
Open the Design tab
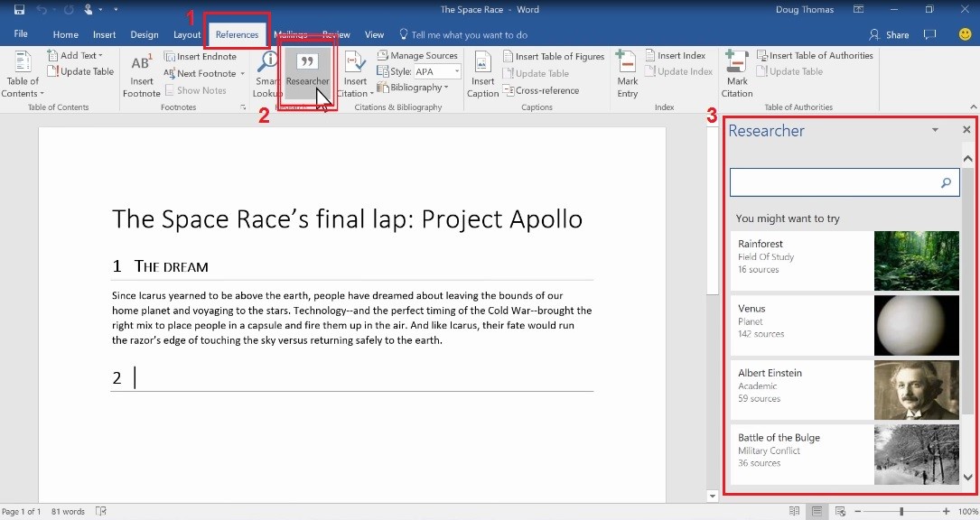145,34
